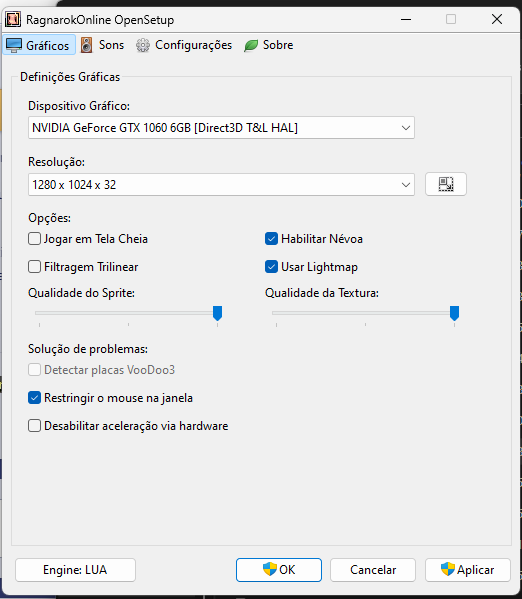The height and width of the screenshot is (599, 522).
Task: Click the RagnarokOnline OpenSetup title bar icon
Action: pos(12,19)
